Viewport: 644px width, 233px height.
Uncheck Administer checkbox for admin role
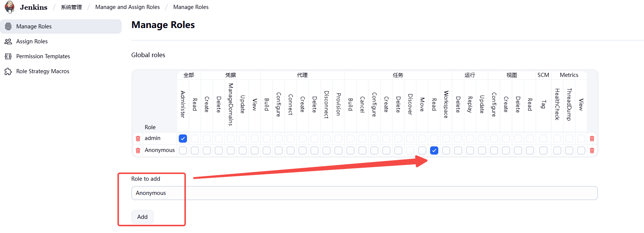coord(183,139)
